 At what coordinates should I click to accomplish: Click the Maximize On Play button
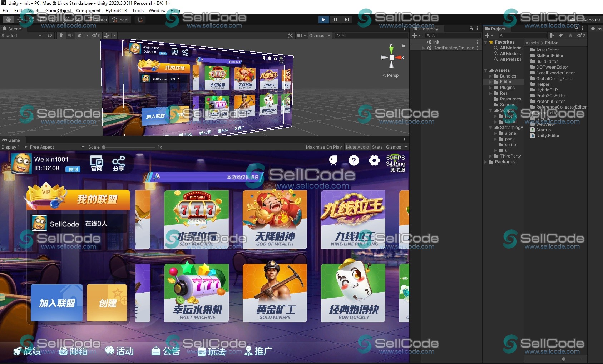point(323,147)
